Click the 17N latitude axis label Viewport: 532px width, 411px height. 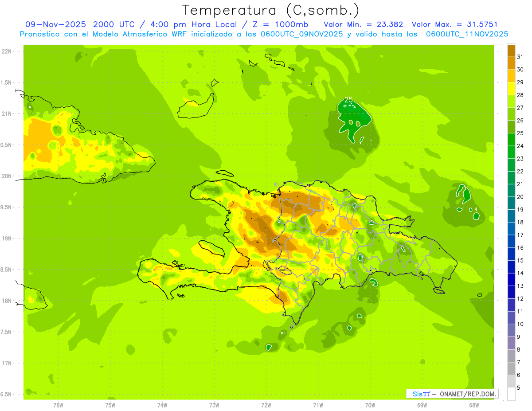(x=7, y=363)
